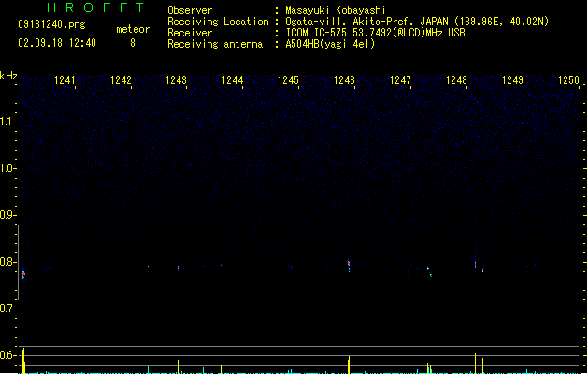The image size is (588, 374).
Task: Click the 1247 time tick
Action: (x=400, y=80)
